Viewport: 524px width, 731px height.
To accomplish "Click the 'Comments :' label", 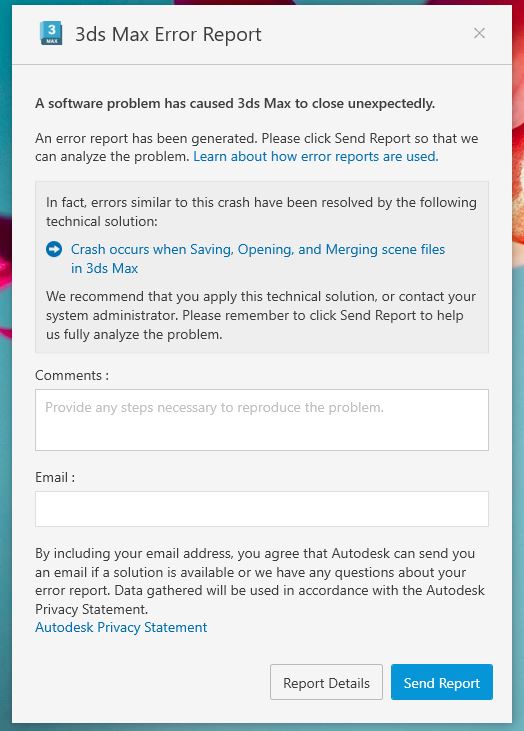I will pos(72,375).
